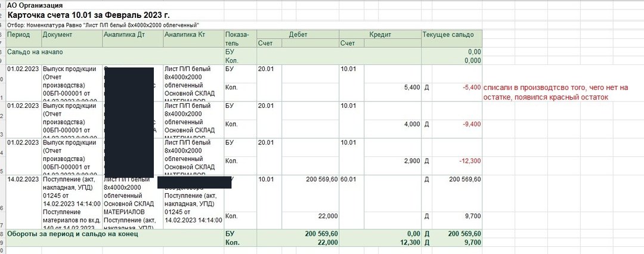The height and width of the screenshot is (254, 644).
Task: Select the 'Дебет' column header
Action: click(298, 35)
